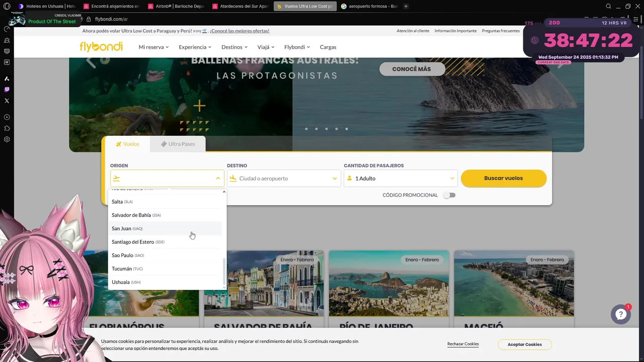The width and height of the screenshot is (644, 362).
Task: Select Salvador de Bahía (SSA) origin option
Action: (166, 215)
